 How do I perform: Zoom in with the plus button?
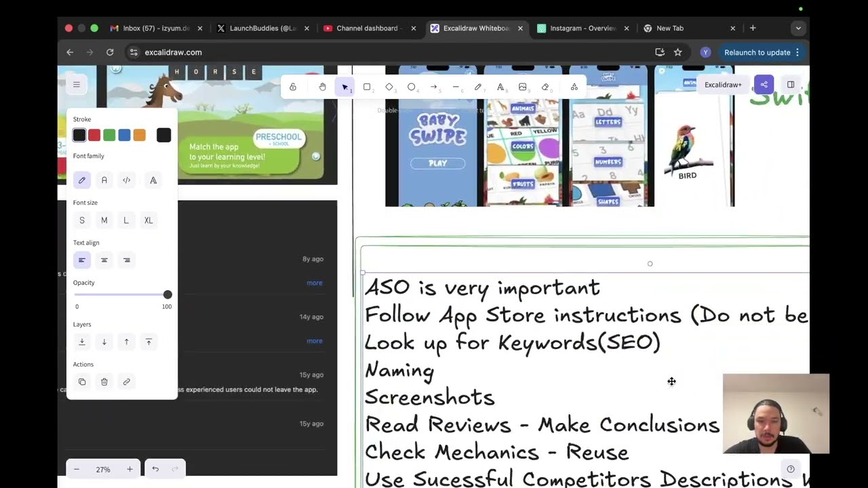pyautogui.click(x=130, y=469)
